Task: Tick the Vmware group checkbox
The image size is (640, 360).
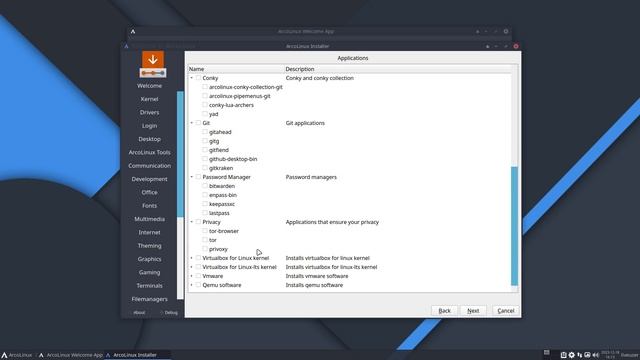Action: click(198, 276)
